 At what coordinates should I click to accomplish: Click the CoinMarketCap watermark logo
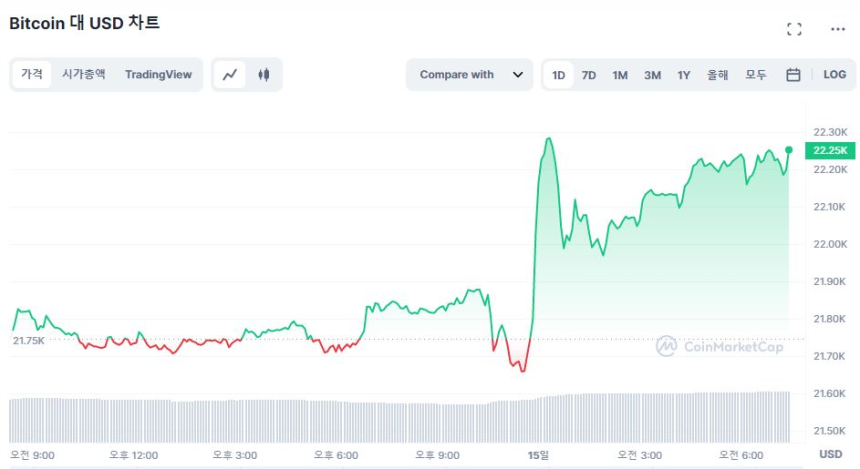pyautogui.click(x=719, y=346)
